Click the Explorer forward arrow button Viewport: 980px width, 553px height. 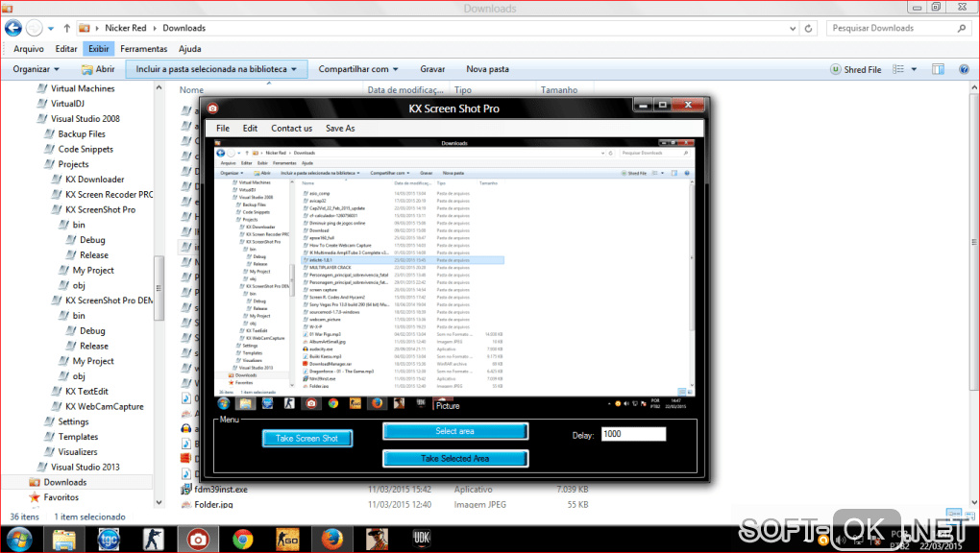coord(35,28)
